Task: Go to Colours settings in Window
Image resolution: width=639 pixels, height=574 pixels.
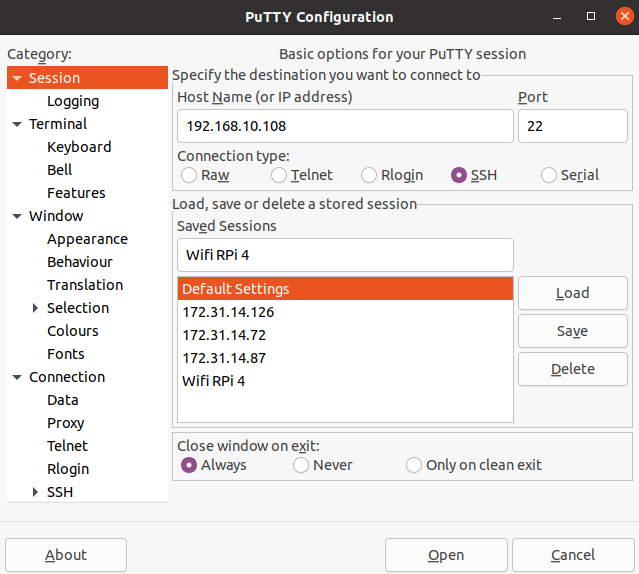Action: pyautogui.click(x=73, y=331)
